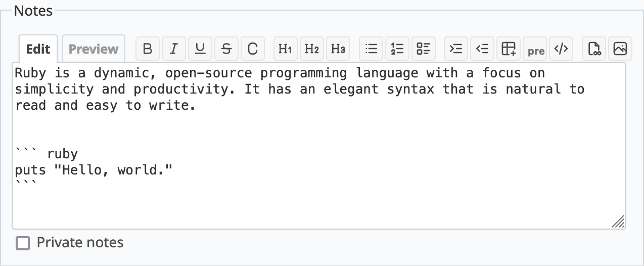The height and width of the screenshot is (266, 644).
Task: Click the line 'read and easy to write.'
Action: (105, 106)
